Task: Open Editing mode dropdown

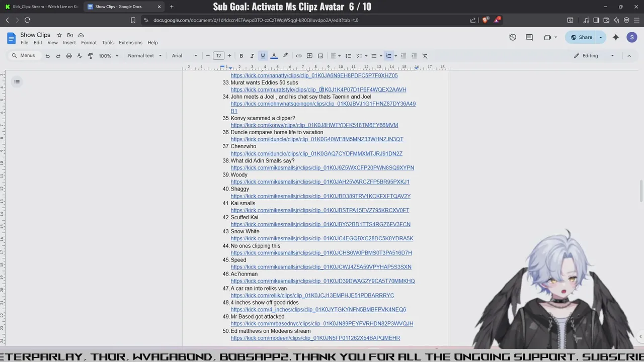Action: coord(594,56)
